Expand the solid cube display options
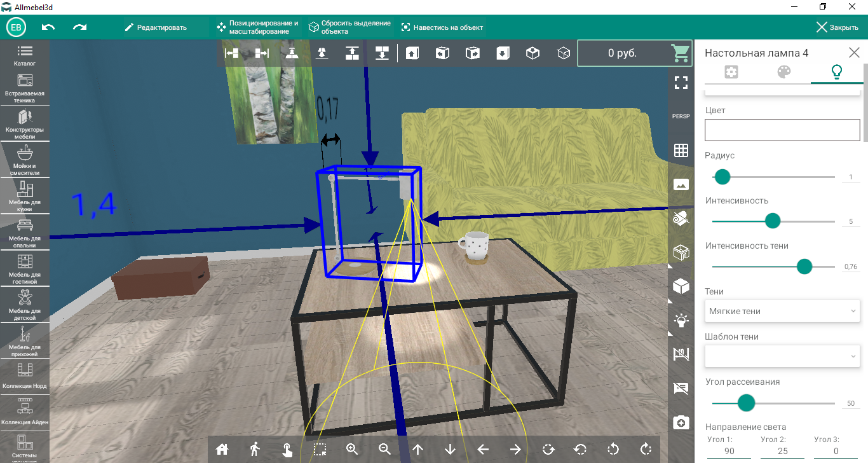 pyautogui.click(x=681, y=286)
